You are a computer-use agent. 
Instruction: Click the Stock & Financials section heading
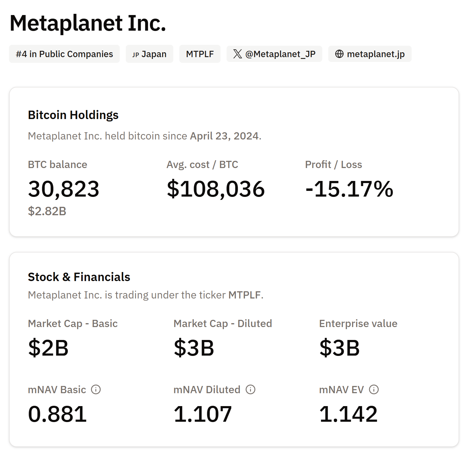(79, 277)
